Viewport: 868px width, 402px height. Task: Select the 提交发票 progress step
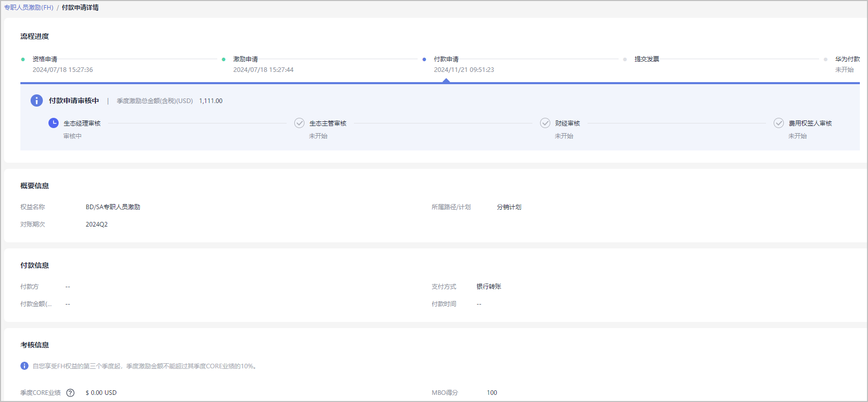pos(647,59)
